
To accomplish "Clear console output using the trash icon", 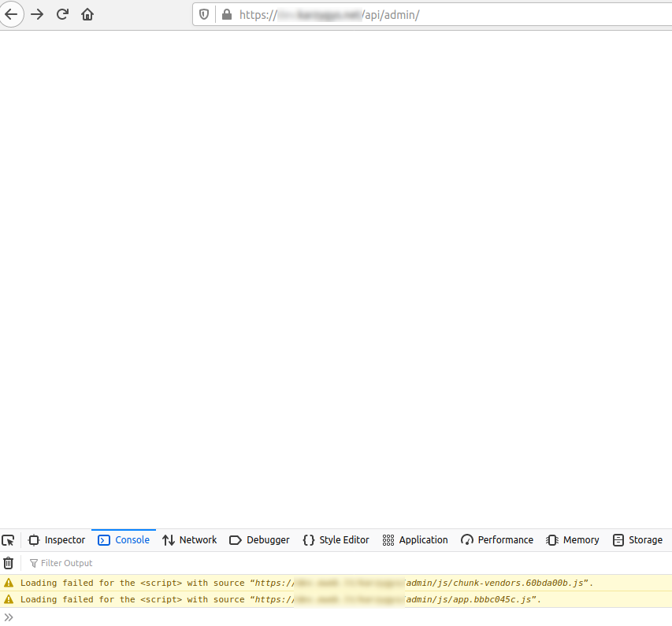I will [x=9, y=562].
